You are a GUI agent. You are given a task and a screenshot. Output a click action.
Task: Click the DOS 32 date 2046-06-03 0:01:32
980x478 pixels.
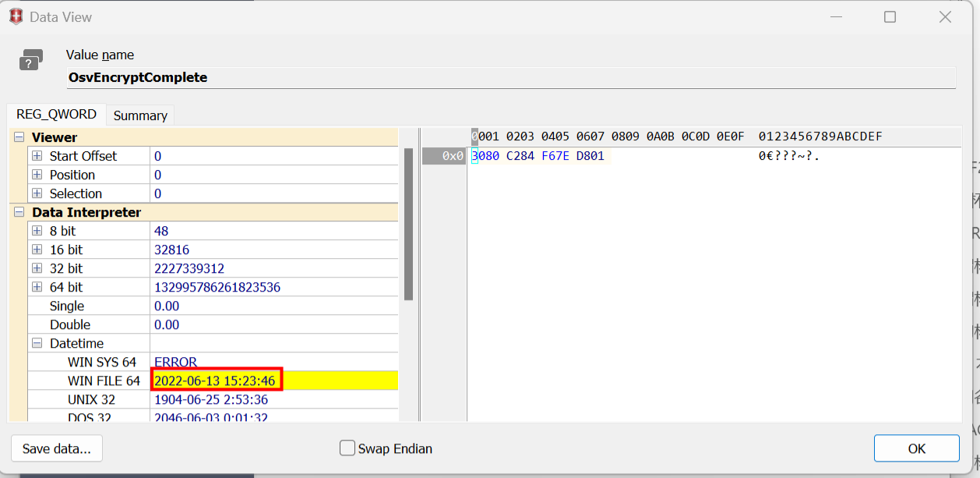tap(211, 416)
